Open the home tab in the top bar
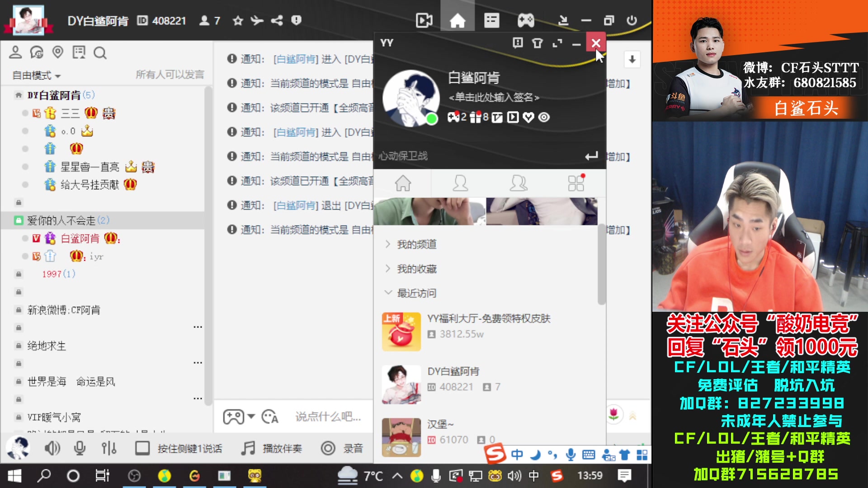Viewport: 868px width, 488px height. (457, 20)
